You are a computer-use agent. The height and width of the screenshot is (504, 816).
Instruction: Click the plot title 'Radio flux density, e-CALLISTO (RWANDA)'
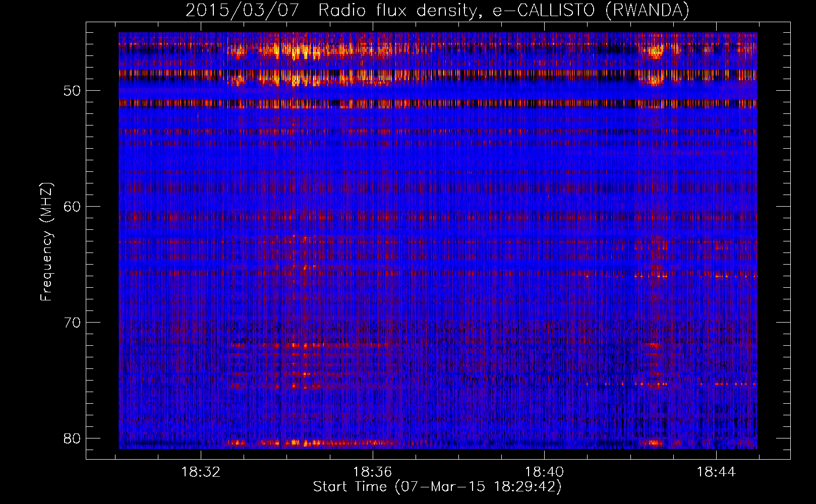pos(504,11)
